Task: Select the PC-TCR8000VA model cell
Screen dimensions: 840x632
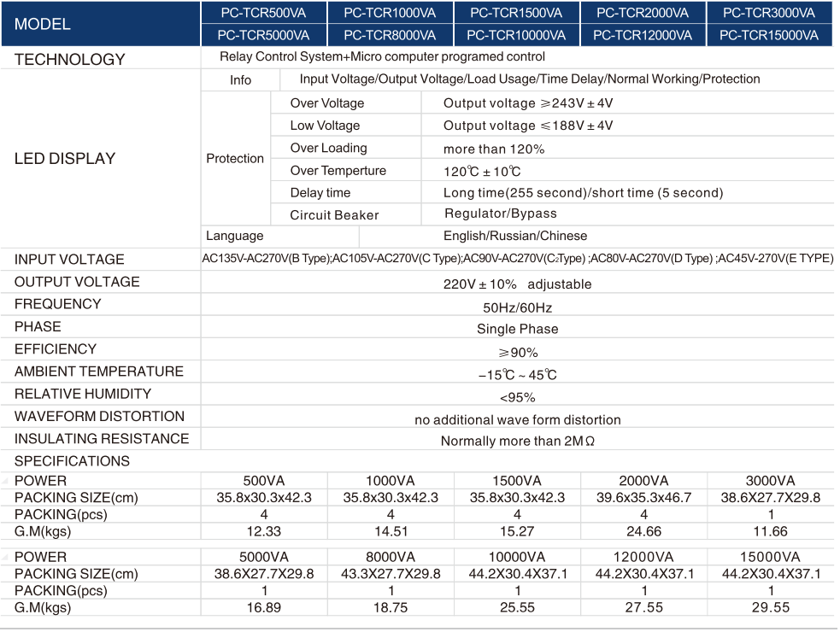Action: click(390, 35)
